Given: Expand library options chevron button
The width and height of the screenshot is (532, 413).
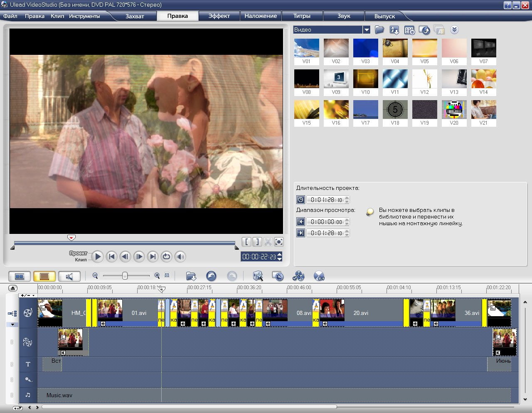Looking at the screenshot, I should tap(454, 29).
